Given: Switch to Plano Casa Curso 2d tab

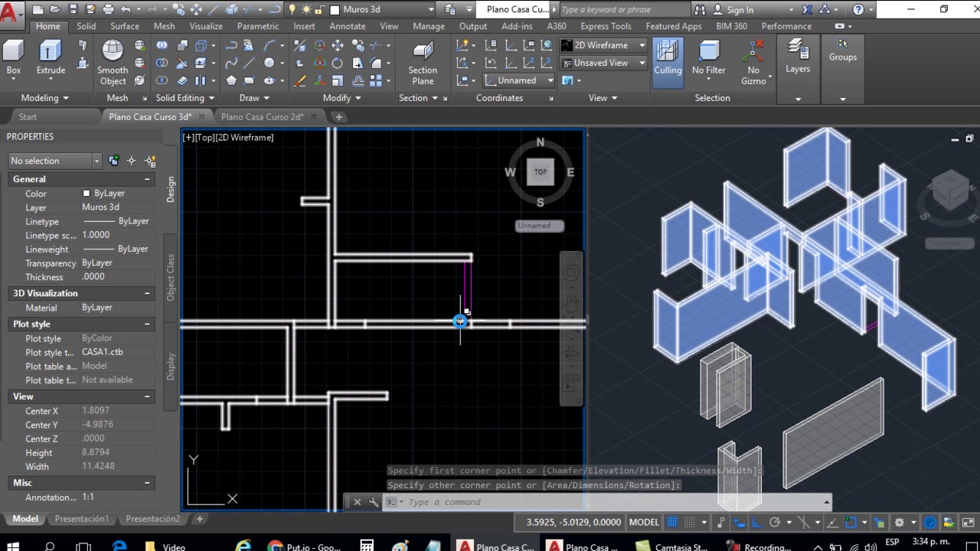Looking at the screenshot, I should 262,117.
